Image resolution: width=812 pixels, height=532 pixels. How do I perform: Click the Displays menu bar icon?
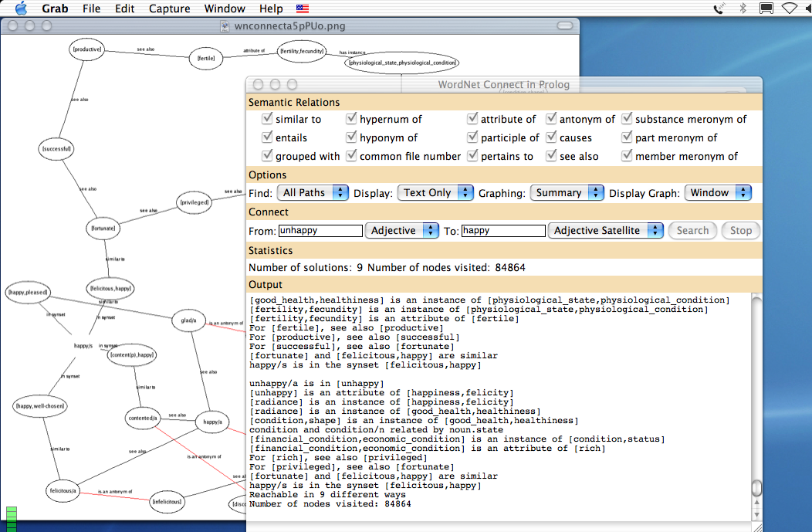coord(766,8)
